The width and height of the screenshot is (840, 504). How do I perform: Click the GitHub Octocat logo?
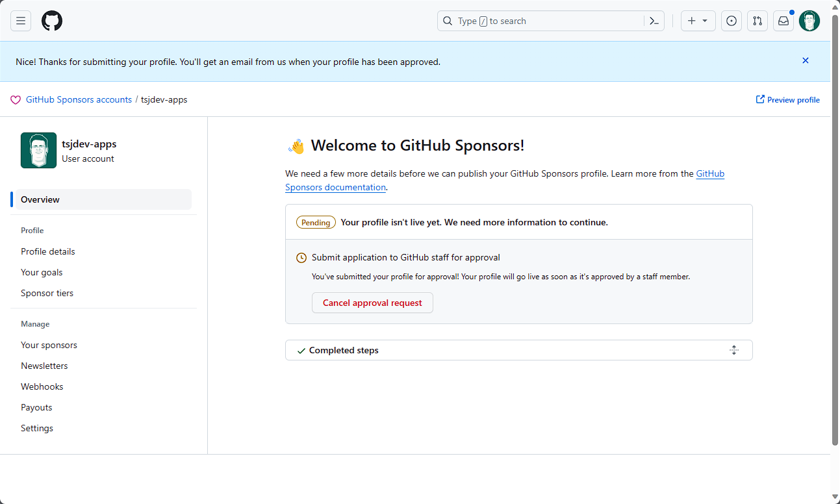pos(52,21)
